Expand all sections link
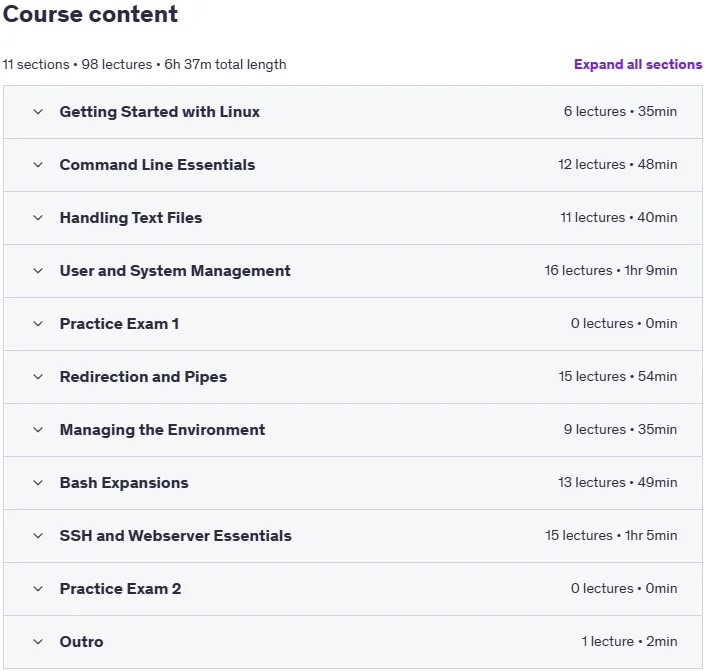 (638, 64)
